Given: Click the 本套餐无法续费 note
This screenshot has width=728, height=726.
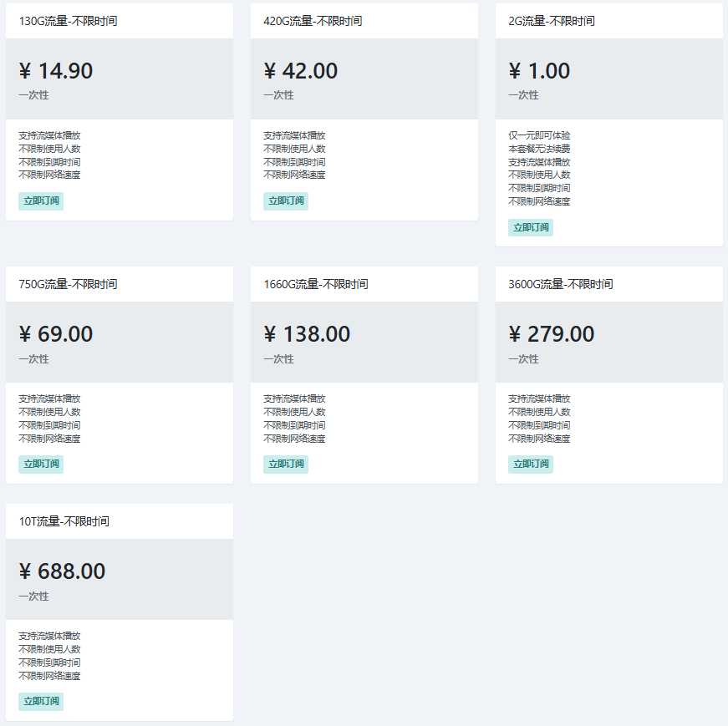Looking at the screenshot, I should 540,149.
